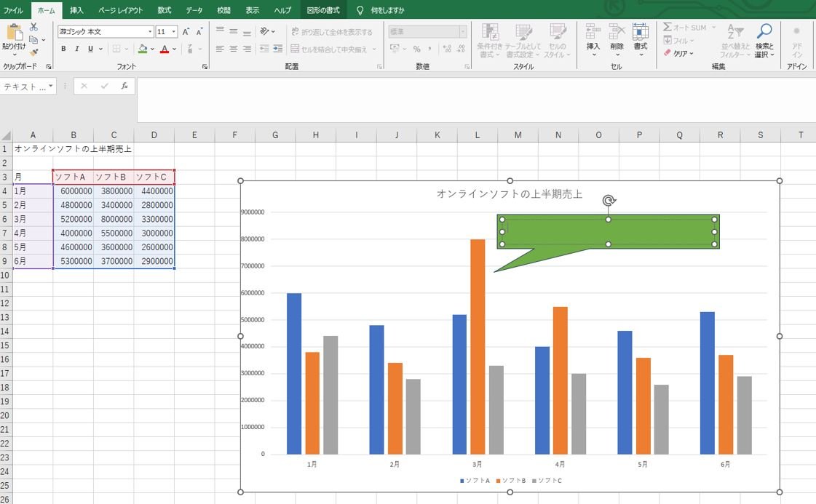Click the text orientation icon
Viewport: 816px width, 504px height.
[x=265, y=31]
